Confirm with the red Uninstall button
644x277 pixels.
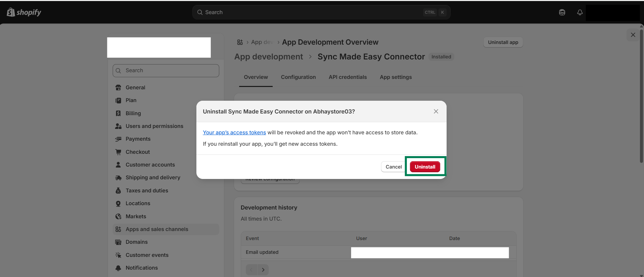coord(425,167)
